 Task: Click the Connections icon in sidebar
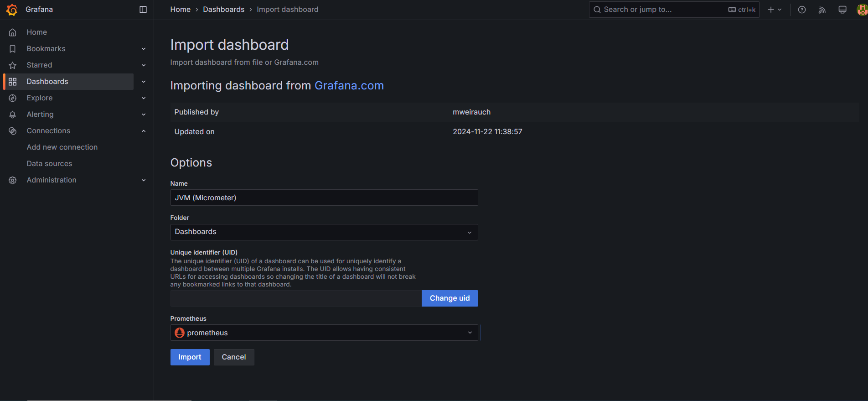click(13, 131)
